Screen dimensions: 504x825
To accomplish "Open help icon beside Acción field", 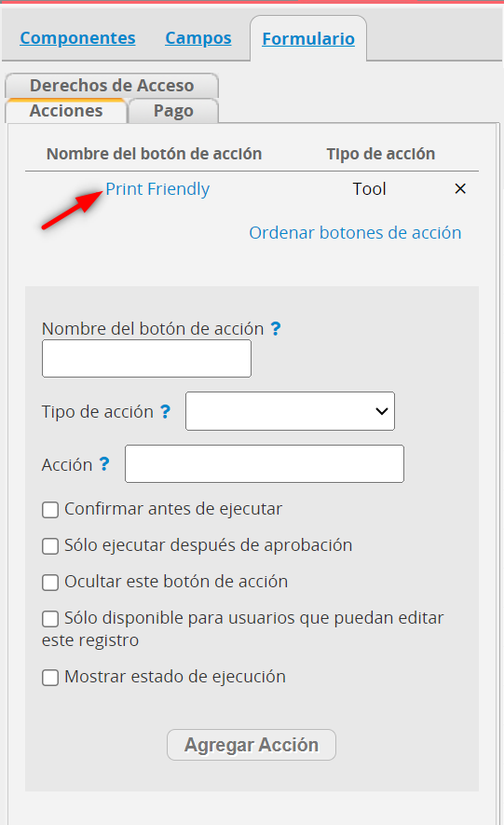I will pos(104,464).
